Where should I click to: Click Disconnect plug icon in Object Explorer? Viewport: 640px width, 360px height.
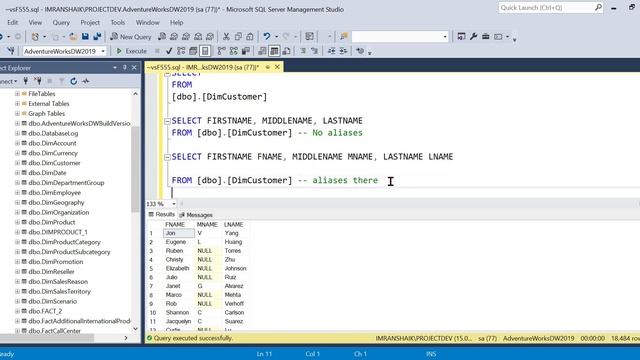38,81
